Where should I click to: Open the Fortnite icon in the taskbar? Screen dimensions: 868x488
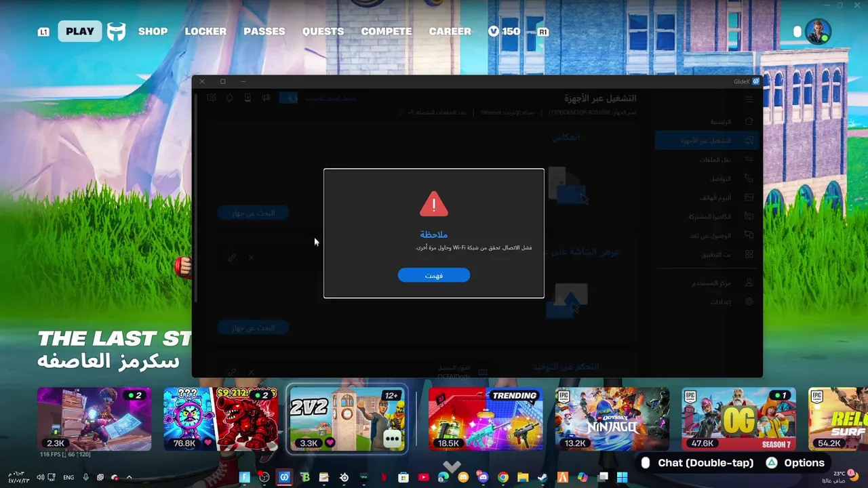[x=245, y=477]
